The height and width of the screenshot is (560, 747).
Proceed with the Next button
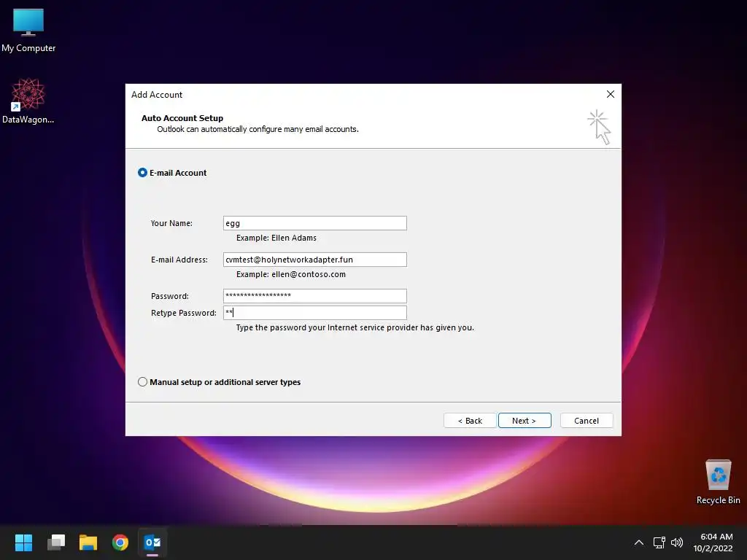pyautogui.click(x=525, y=421)
